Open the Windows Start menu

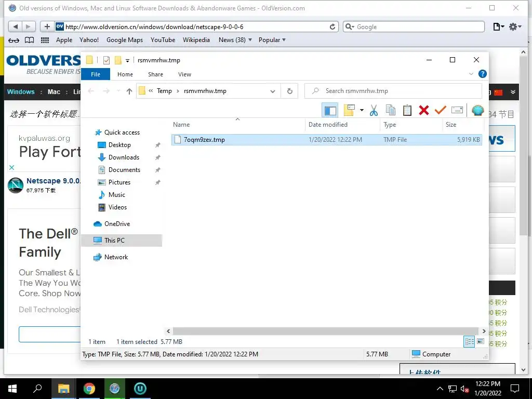pyautogui.click(x=12, y=389)
